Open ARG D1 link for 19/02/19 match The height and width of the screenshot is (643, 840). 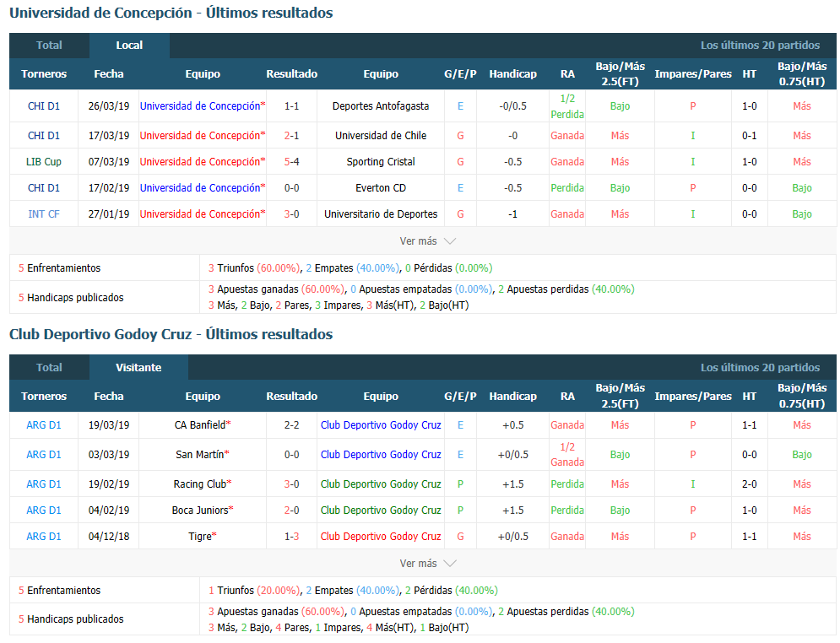pos(44,484)
